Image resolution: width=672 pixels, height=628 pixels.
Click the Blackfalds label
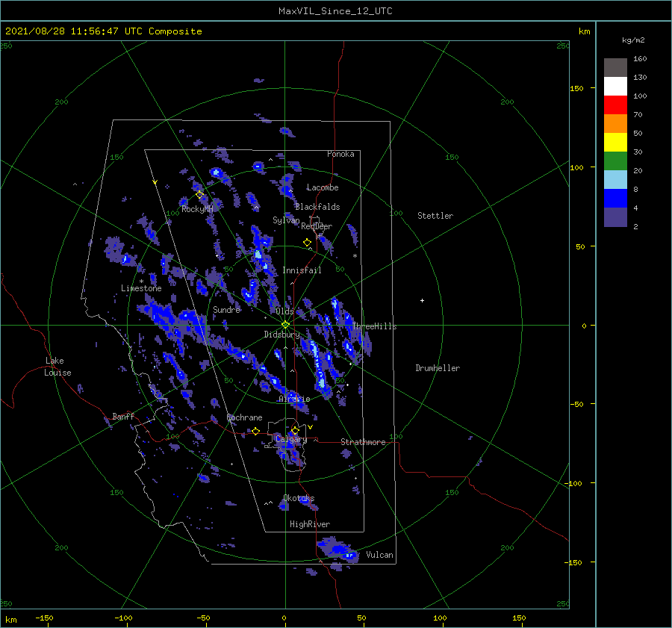pos(317,207)
